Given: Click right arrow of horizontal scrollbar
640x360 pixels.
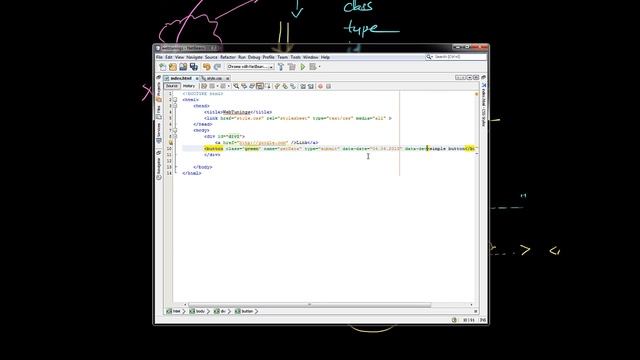Looking at the screenshot, I should [471, 304].
